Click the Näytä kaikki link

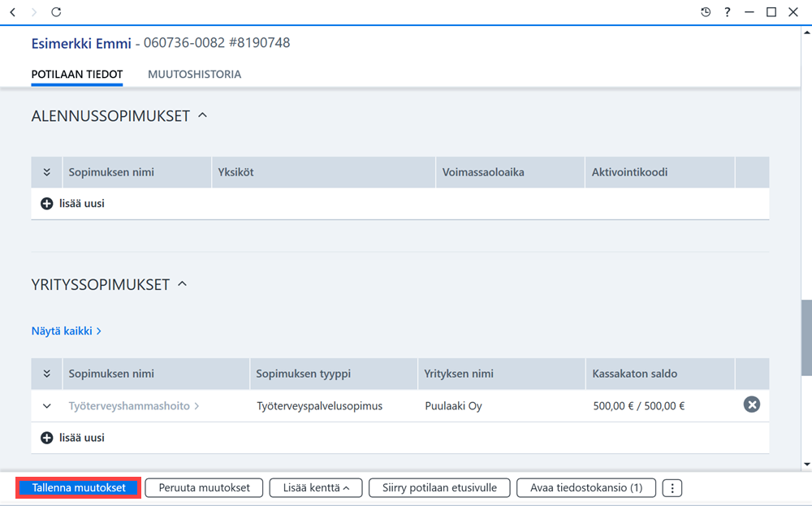coord(67,331)
